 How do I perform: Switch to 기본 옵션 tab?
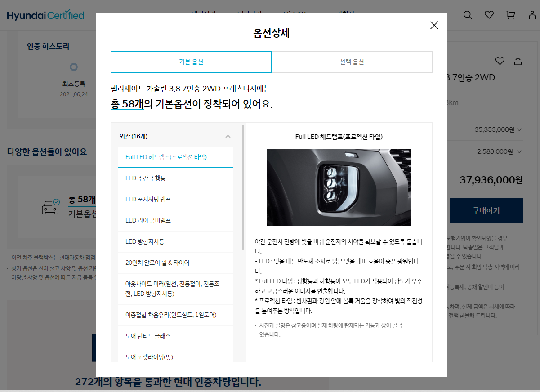point(191,62)
